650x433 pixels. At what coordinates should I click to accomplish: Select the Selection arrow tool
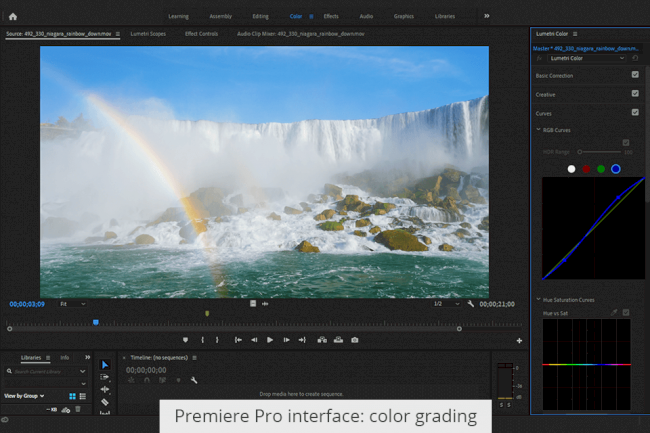click(105, 365)
